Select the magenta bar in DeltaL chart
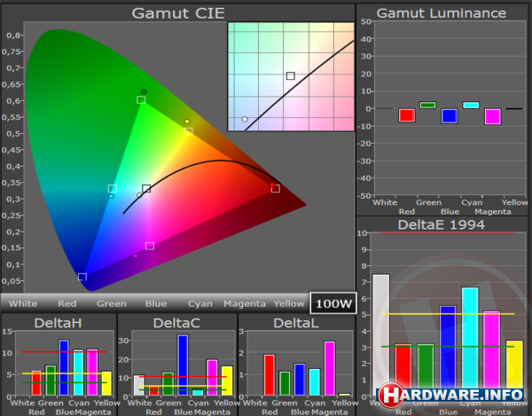Viewport: 532px width, 416px height. [x=330, y=368]
